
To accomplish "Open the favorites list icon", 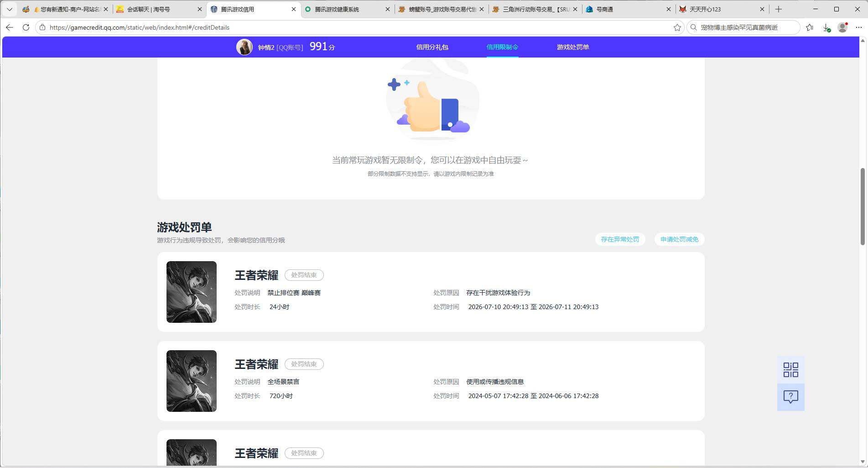I will pos(810,27).
